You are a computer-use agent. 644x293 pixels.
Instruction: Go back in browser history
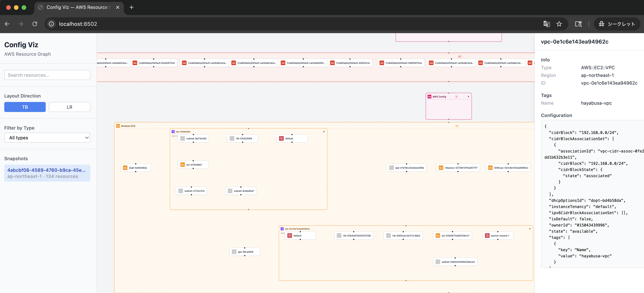(7, 24)
